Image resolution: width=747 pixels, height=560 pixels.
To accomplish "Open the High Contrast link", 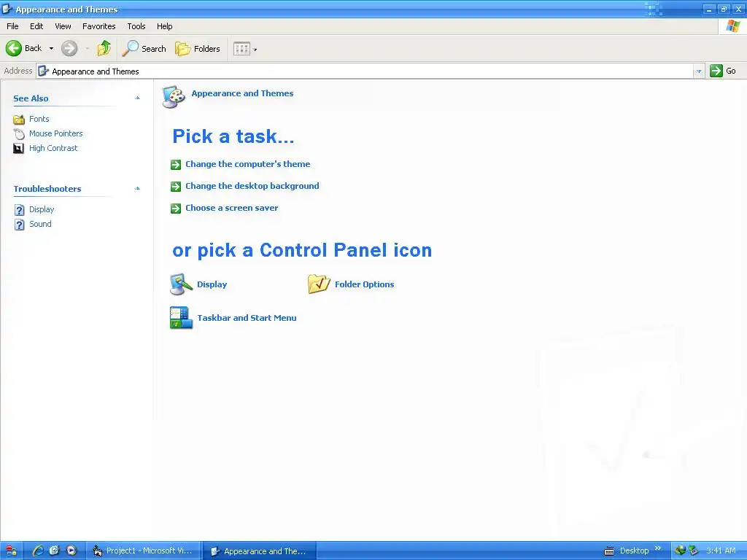I will tap(53, 148).
